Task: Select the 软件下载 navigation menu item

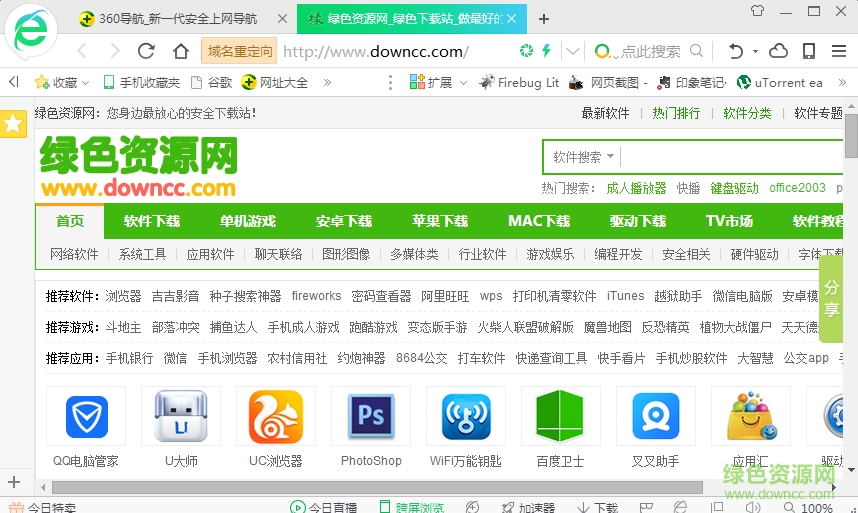Action: point(152,221)
